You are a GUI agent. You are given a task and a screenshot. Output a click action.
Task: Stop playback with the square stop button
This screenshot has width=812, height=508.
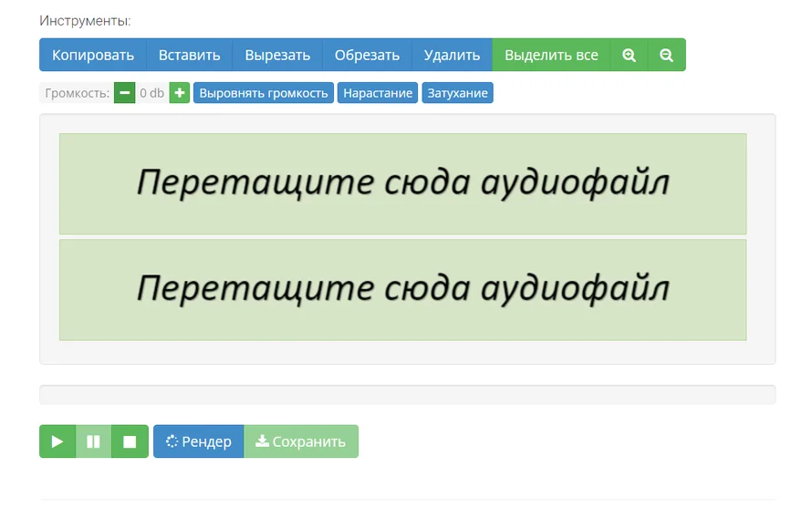point(130,441)
